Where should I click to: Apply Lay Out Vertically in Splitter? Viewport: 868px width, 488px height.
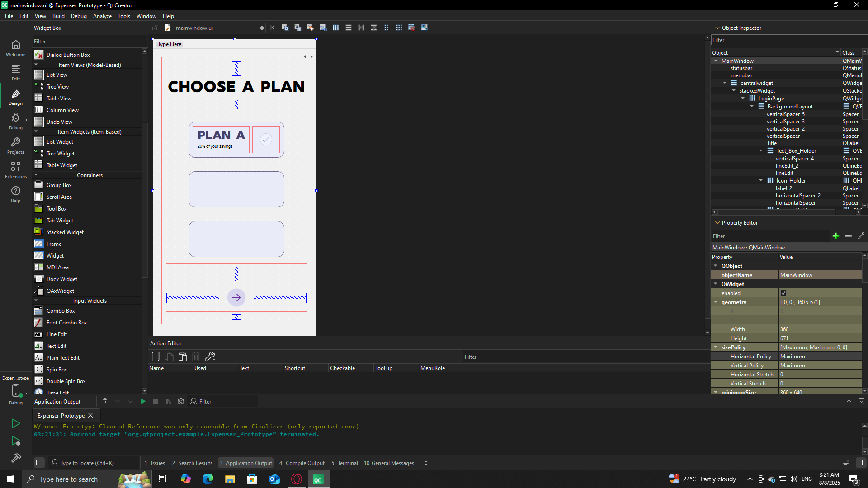(x=373, y=28)
